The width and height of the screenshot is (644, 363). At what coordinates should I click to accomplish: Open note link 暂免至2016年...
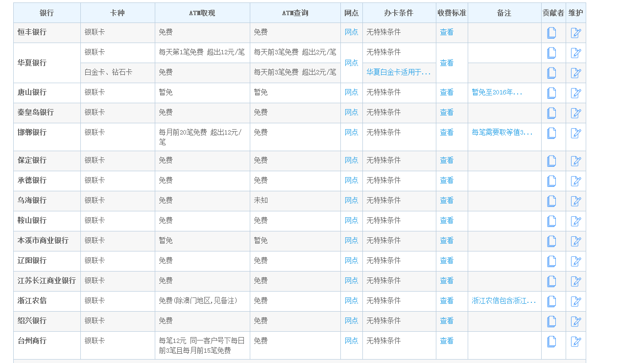tap(497, 92)
